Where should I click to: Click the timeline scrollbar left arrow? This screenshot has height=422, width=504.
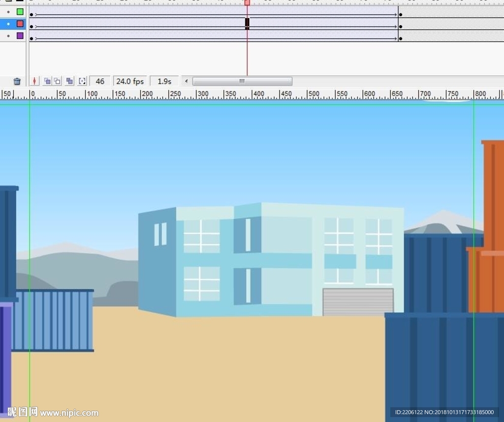(186, 81)
